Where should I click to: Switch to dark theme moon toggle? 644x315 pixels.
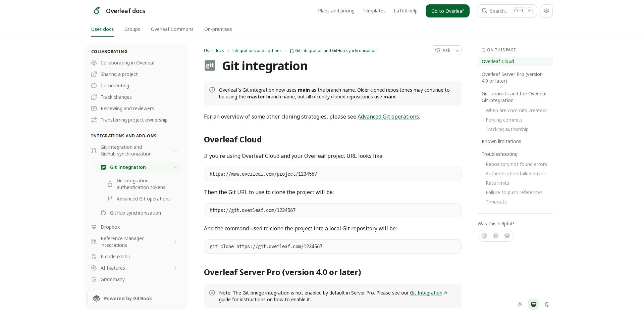[x=547, y=304]
